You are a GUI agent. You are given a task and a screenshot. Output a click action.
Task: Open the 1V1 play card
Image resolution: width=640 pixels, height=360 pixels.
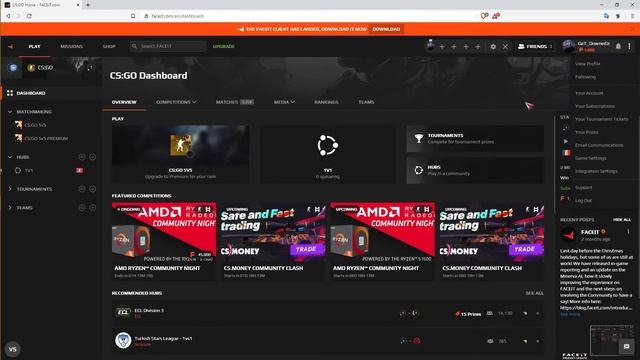tap(328, 154)
